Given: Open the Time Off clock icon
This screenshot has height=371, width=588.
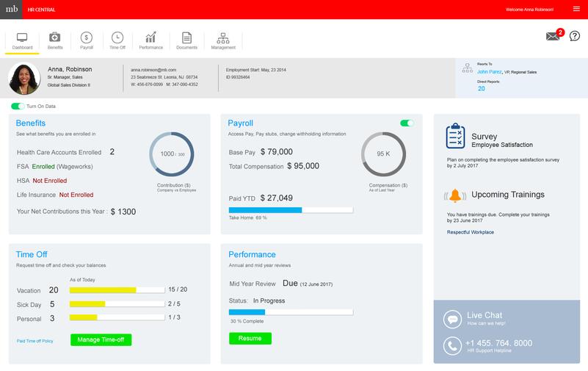Looking at the screenshot, I should coord(117,37).
